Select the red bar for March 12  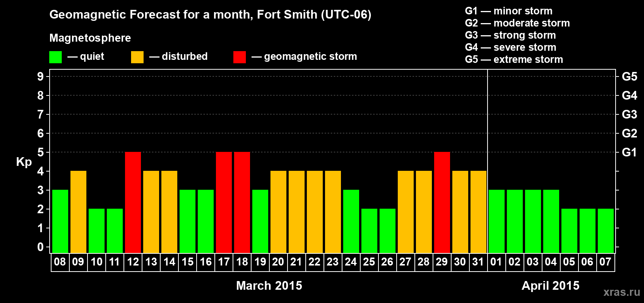pyautogui.click(x=133, y=202)
